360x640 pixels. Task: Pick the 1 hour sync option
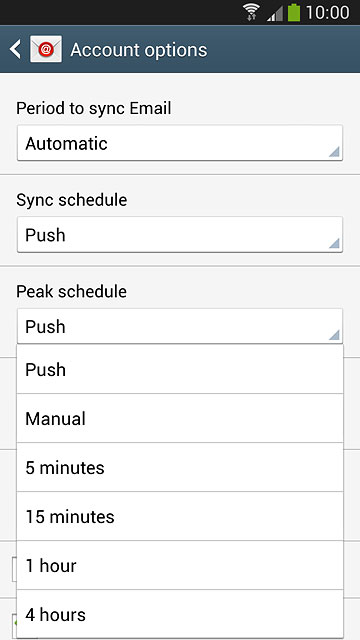(180, 565)
